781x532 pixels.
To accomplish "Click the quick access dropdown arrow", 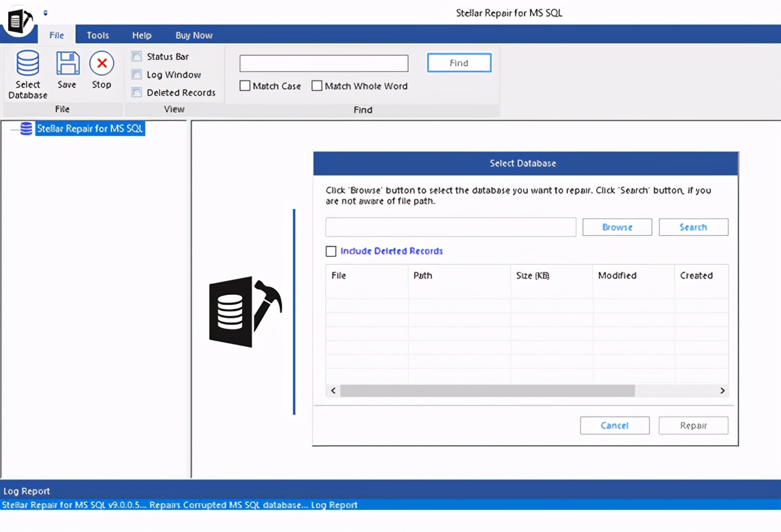I will tap(46, 13).
